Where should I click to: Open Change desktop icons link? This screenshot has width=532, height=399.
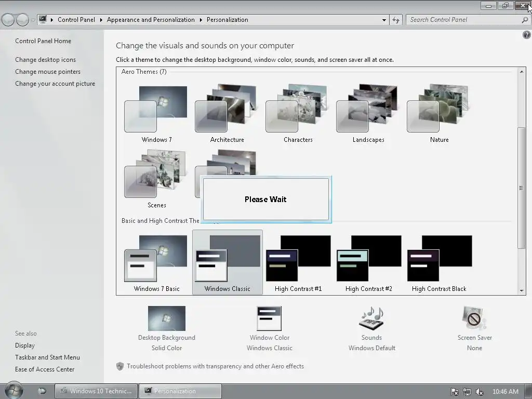coord(46,60)
